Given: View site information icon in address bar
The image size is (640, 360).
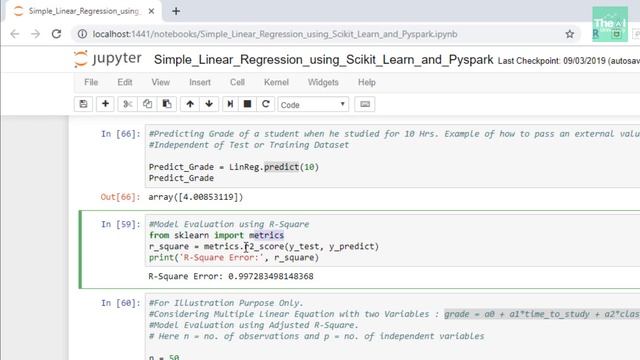Looking at the screenshot, I should (82, 34).
